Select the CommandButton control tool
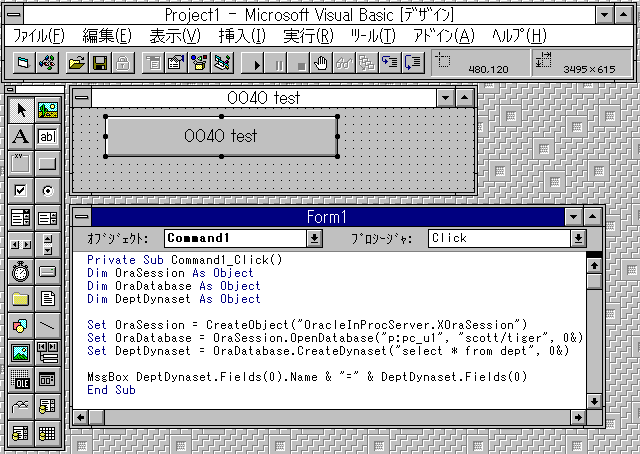 point(47,163)
